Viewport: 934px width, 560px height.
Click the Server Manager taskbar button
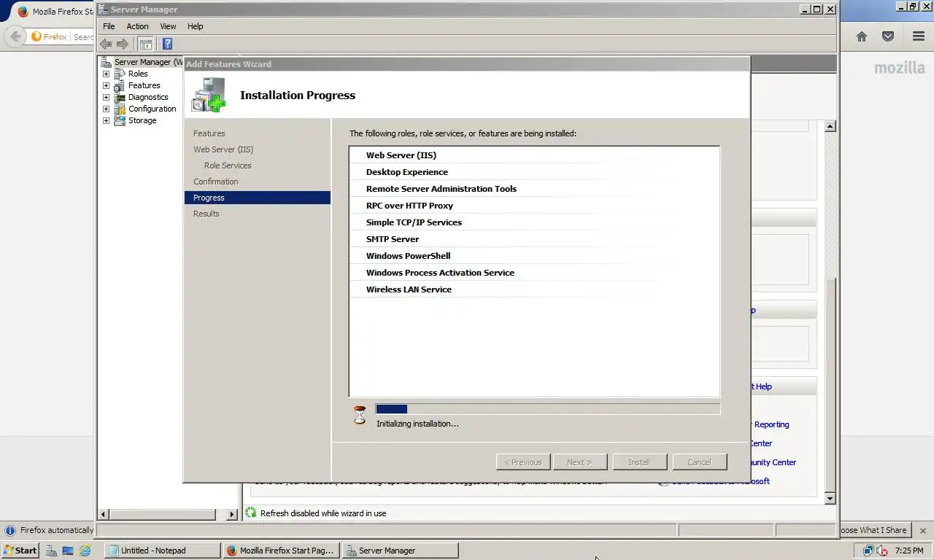(x=400, y=551)
